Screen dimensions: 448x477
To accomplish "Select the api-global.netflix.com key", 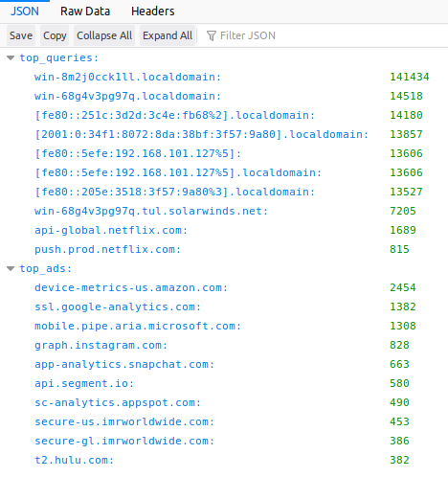I will click(111, 230).
